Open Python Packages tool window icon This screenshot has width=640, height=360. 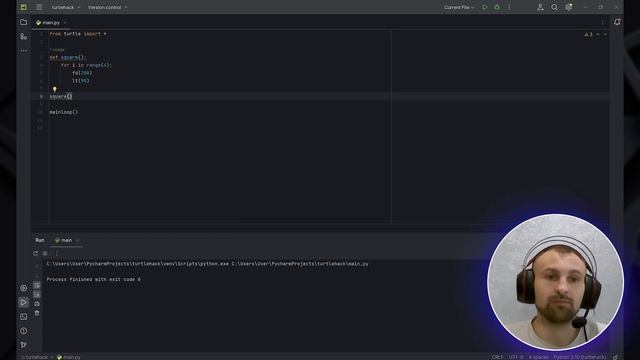[24, 288]
